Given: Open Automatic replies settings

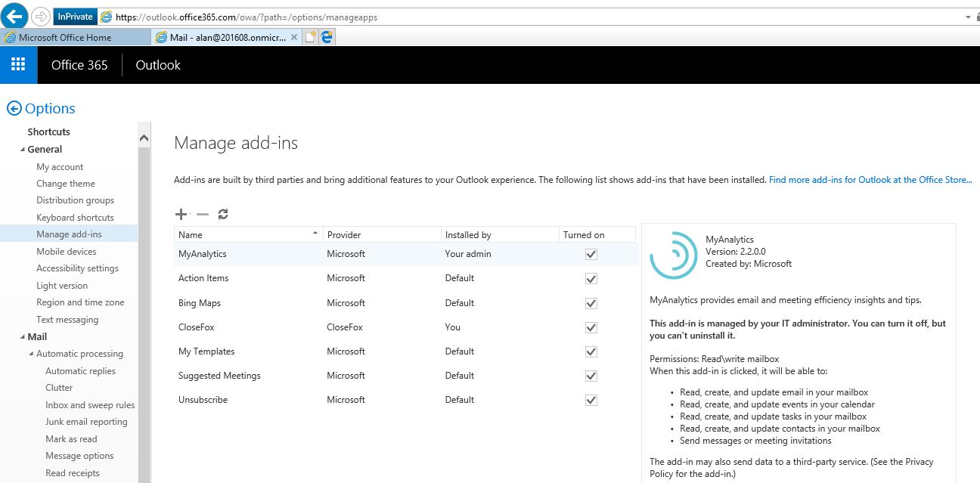Looking at the screenshot, I should pyautogui.click(x=80, y=371).
